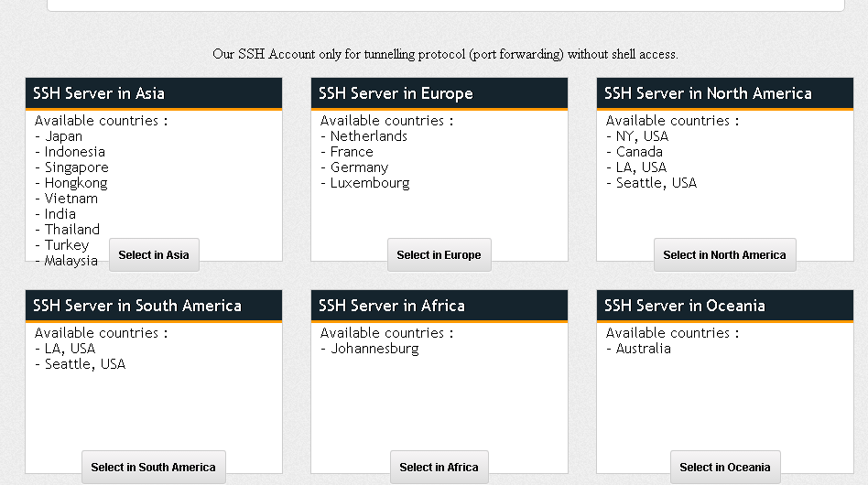
Task: Click Available countries label in Africa card
Action: [386, 333]
